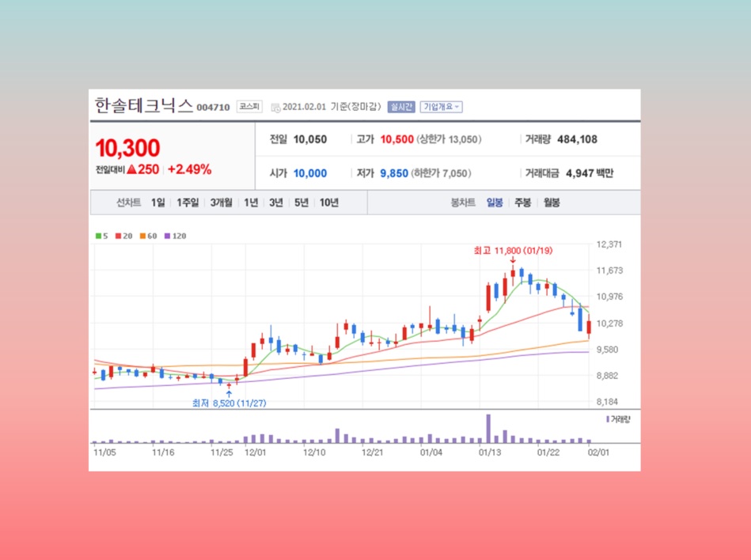The width and height of the screenshot is (751, 560).
Task: Click the calendar icon beside 2021.02.01
Action: pyautogui.click(x=275, y=108)
